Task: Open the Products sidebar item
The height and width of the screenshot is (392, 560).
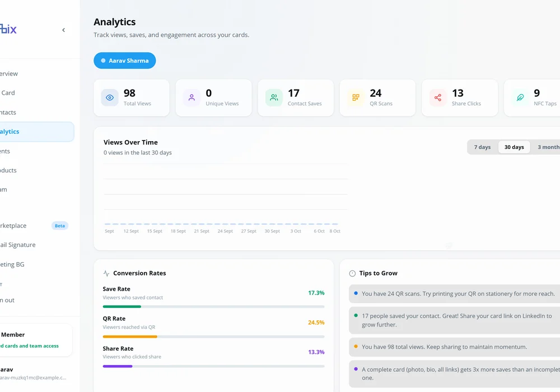Action: pyautogui.click(x=36, y=170)
